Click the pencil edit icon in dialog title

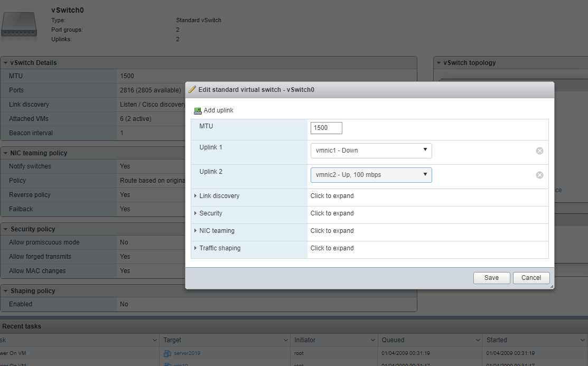click(192, 90)
